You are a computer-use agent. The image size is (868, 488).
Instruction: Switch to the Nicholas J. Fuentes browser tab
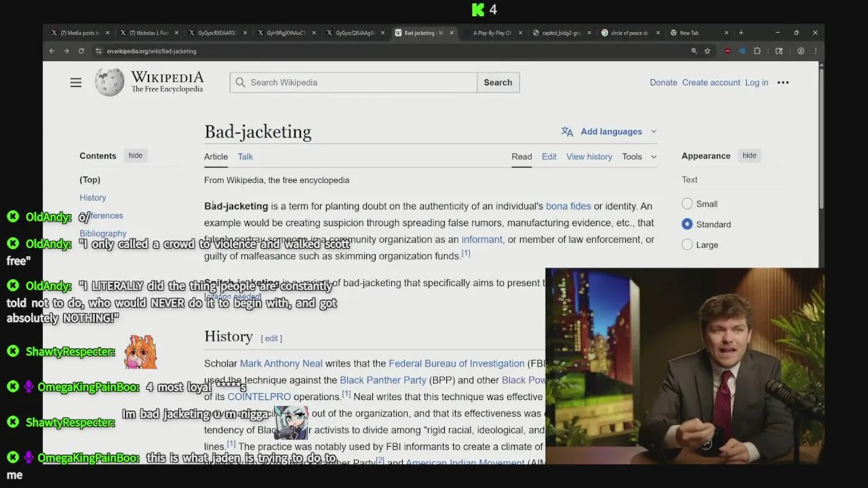pos(148,33)
